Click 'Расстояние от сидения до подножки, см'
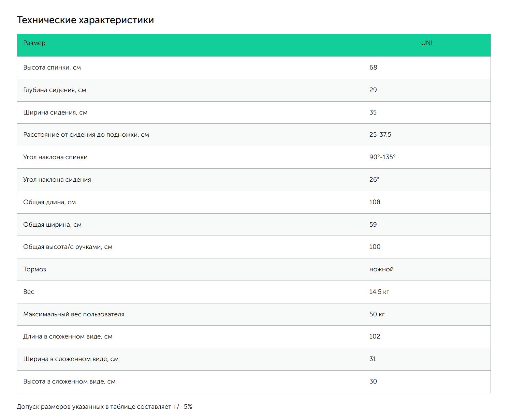 tap(86, 135)
